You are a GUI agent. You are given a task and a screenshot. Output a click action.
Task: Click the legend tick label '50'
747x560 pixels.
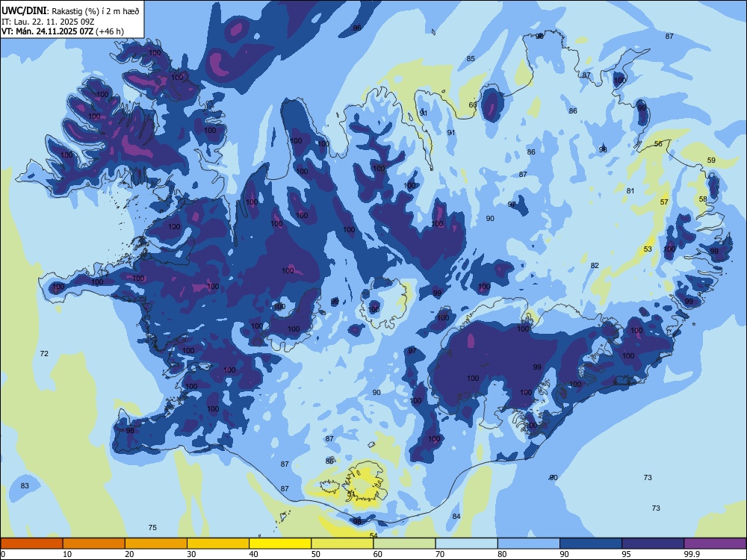(316, 554)
